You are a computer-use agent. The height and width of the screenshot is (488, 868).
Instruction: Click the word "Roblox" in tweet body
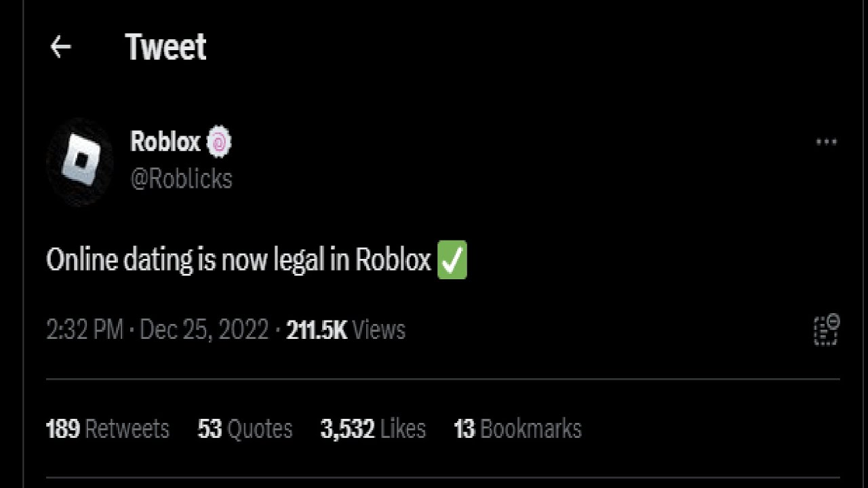click(393, 261)
